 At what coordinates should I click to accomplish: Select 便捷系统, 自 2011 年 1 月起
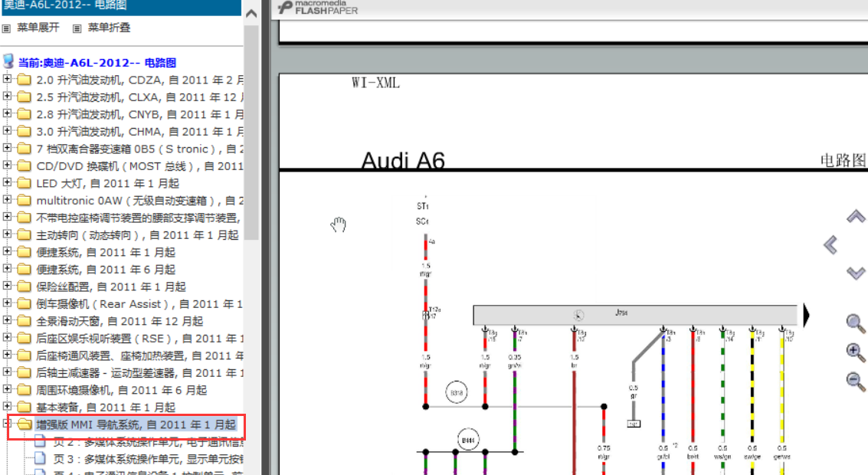[106, 253]
